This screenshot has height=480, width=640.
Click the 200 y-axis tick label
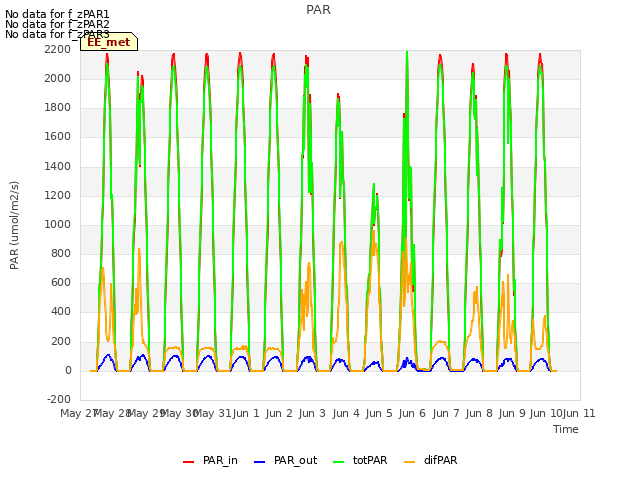tap(61, 341)
